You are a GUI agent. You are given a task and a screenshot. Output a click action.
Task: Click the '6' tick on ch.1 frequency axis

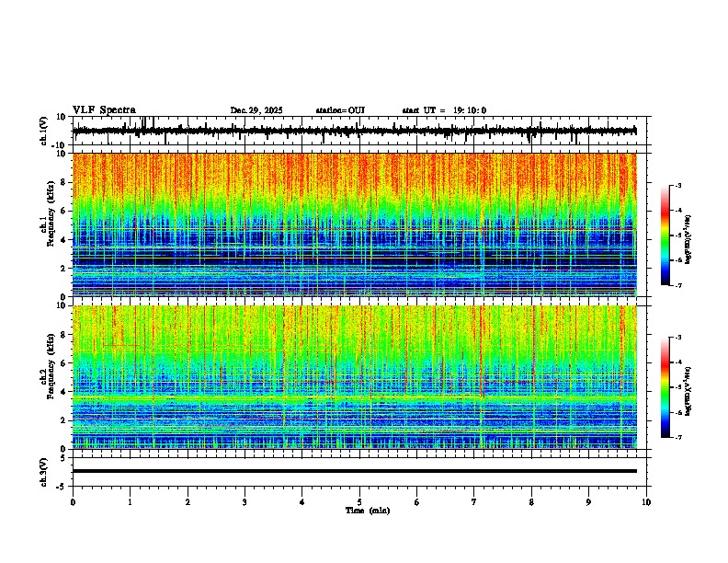[x=63, y=211]
